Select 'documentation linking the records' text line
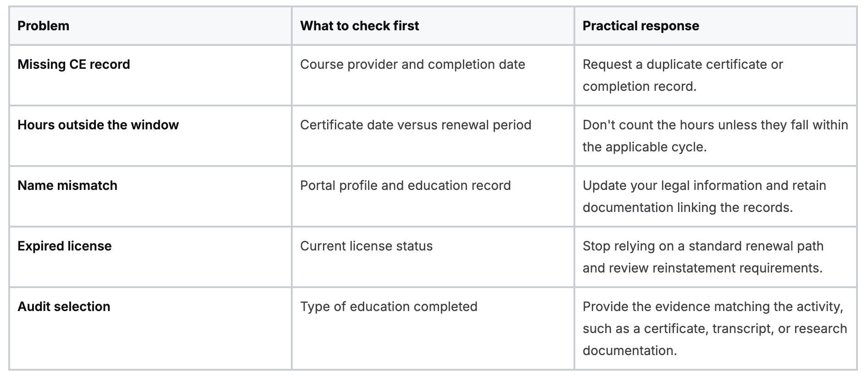The width and height of the screenshot is (868, 378). pyautogui.click(x=688, y=207)
